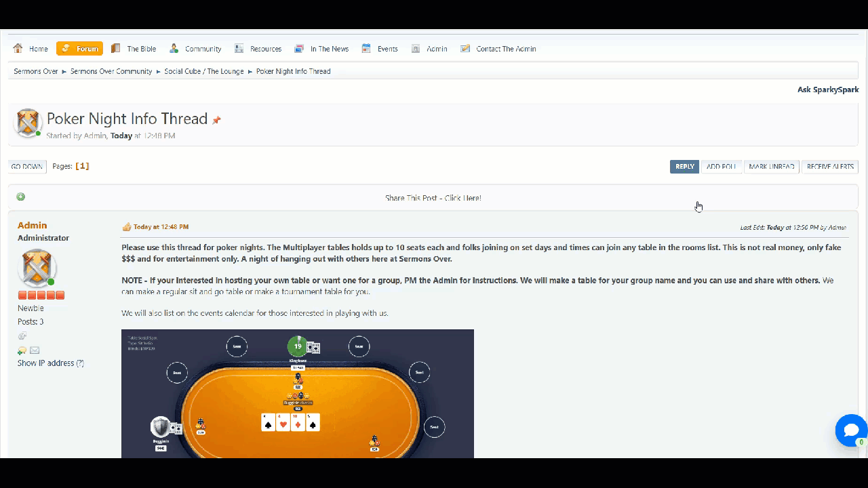This screenshot has width=868, height=488.
Task: Click Admin's avatar in the post sidebar
Action: coord(37,268)
